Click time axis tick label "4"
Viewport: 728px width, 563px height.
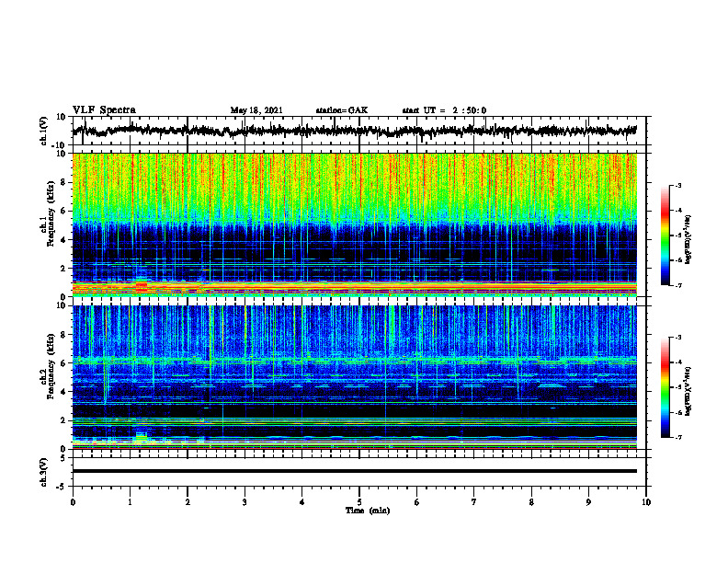point(302,502)
